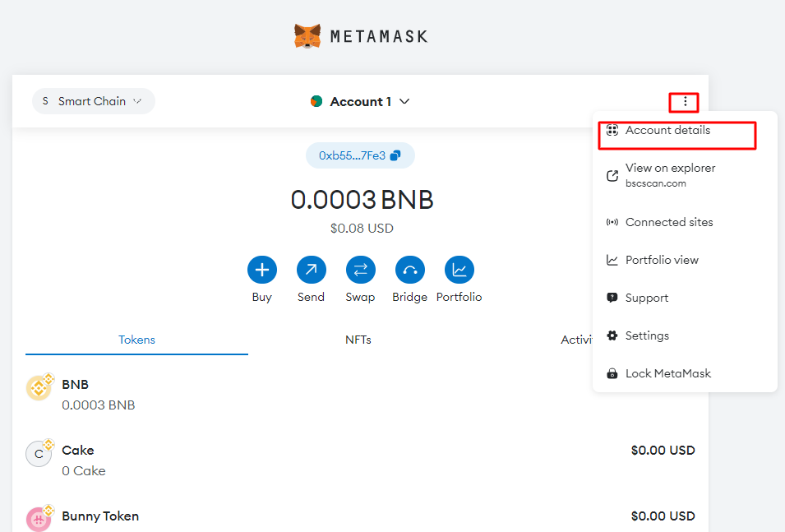This screenshot has width=785, height=532.
Task: Click the 0 Cake amount text
Action: (x=84, y=471)
